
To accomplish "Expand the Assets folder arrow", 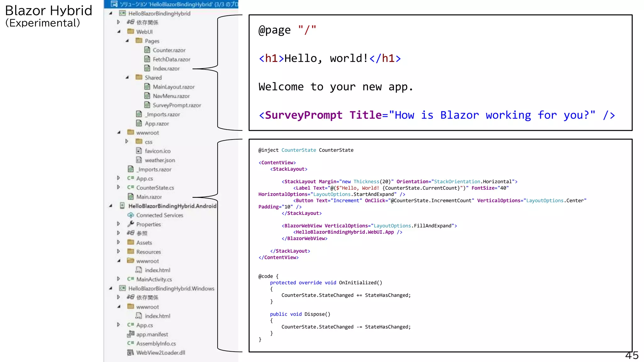I will [x=119, y=242].
